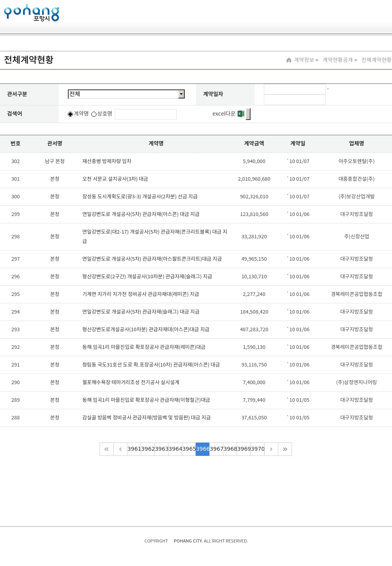Go to page 3963
392x566 pixels.
coord(162,449)
